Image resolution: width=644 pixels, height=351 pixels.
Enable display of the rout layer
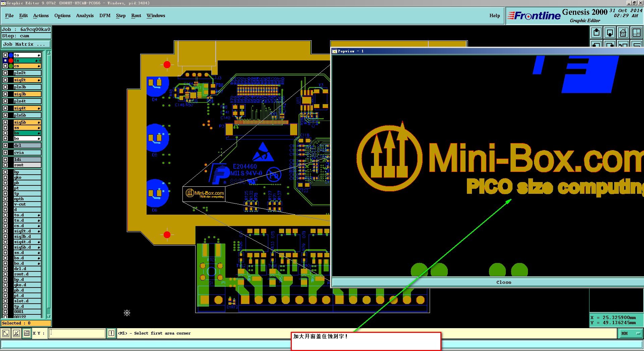5,165
